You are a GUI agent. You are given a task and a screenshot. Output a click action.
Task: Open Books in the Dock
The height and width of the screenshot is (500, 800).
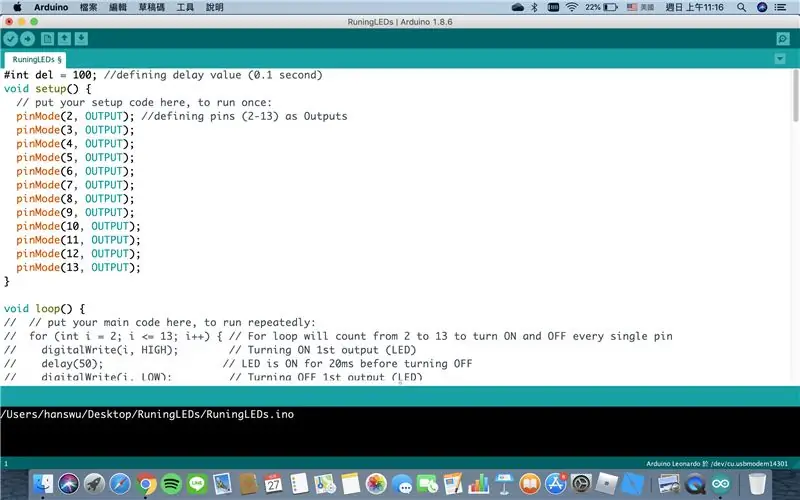click(530, 484)
